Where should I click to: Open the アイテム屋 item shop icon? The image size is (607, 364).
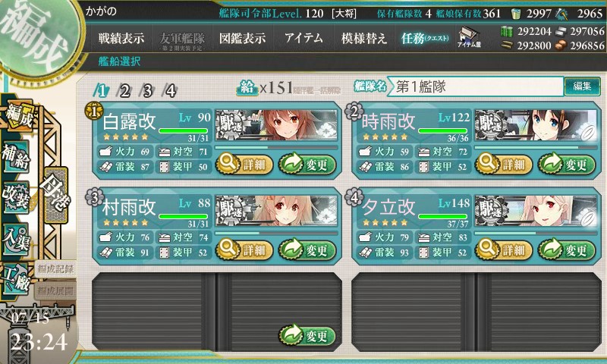[469, 37]
